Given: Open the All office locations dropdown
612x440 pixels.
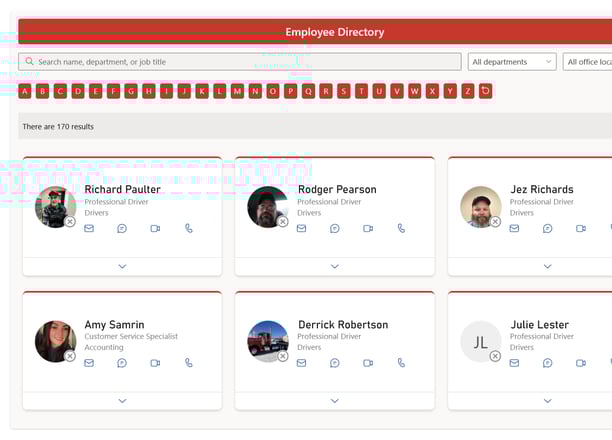Looking at the screenshot, I should [587, 62].
